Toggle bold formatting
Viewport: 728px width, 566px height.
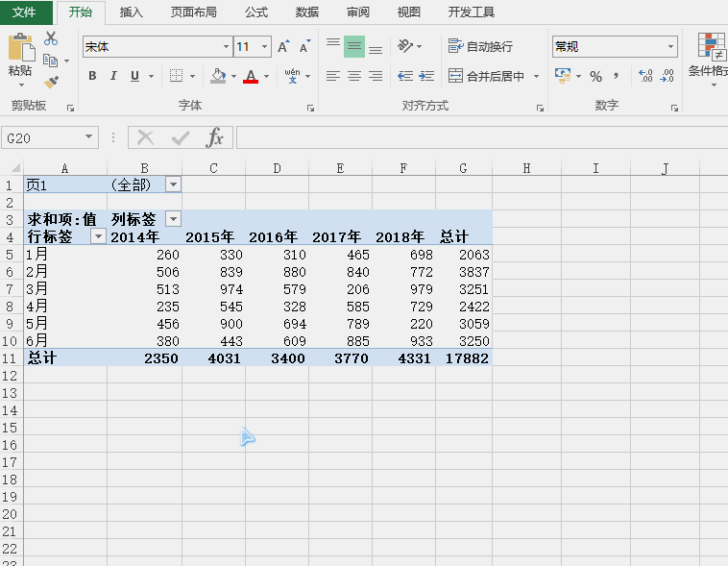[92, 76]
